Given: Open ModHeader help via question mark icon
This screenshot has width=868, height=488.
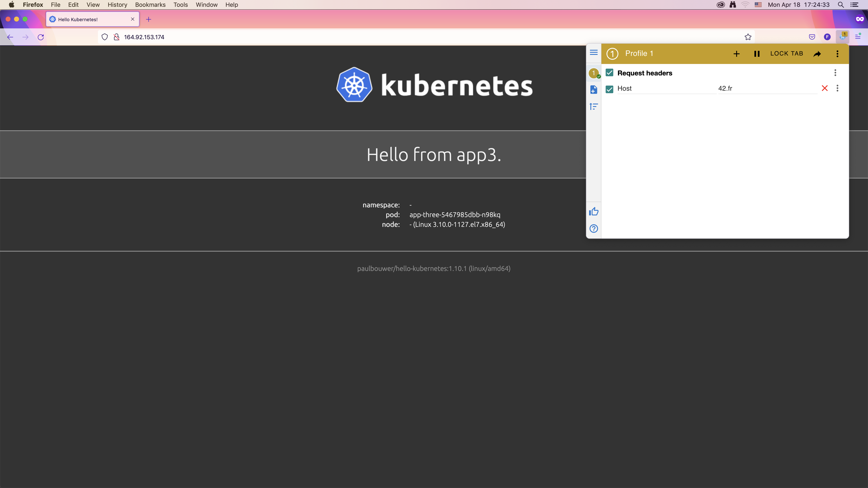Looking at the screenshot, I should pos(593,229).
